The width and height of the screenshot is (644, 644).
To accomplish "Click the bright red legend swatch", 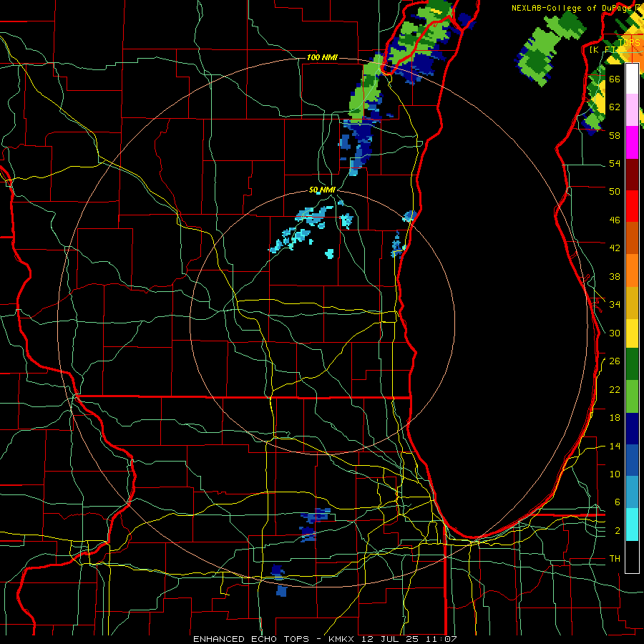I will pos(632,206).
